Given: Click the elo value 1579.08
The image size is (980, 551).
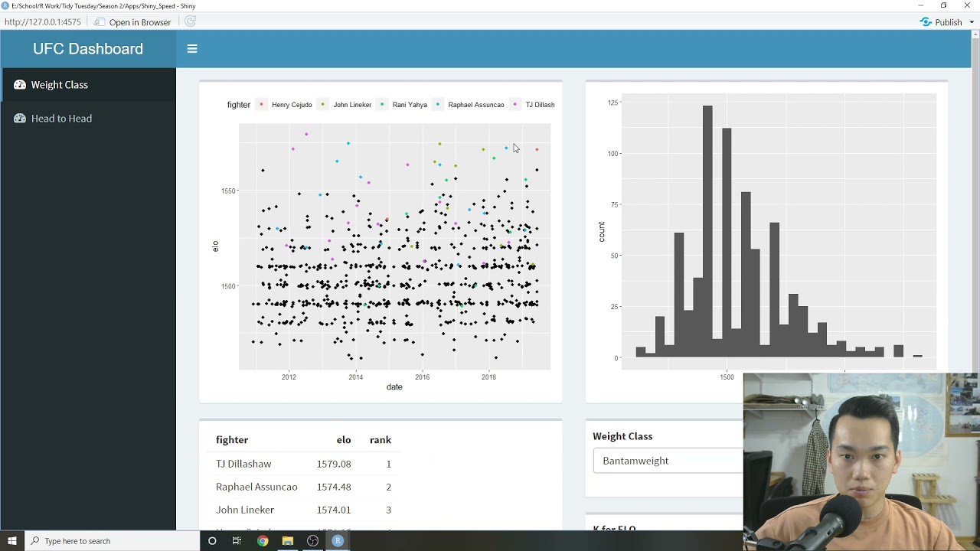Looking at the screenshot, I should [x=334, y=464].
